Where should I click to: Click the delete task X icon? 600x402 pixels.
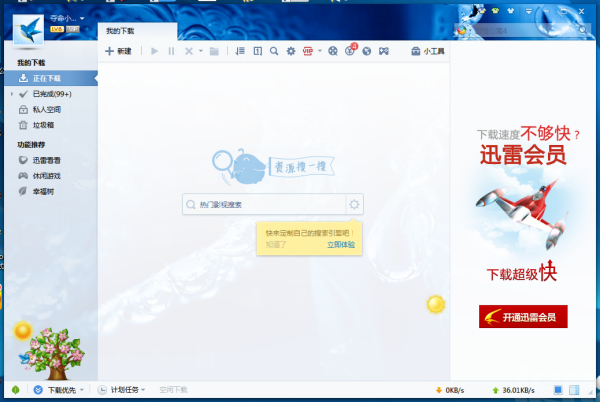pos(189,51)
